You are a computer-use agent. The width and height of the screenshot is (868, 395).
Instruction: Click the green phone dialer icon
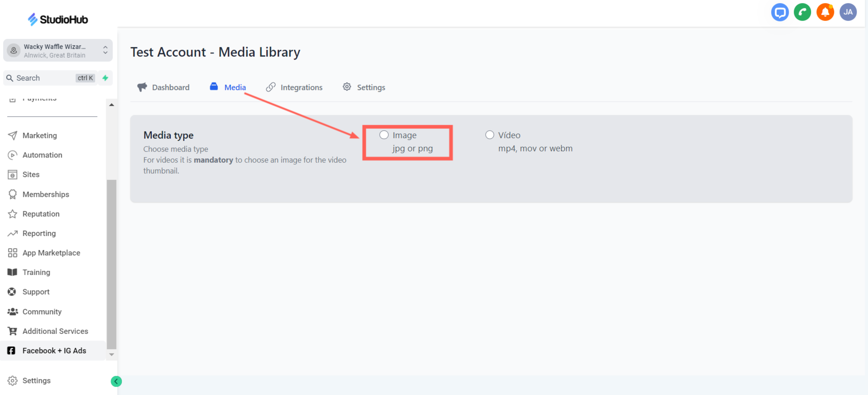[802, 12]
